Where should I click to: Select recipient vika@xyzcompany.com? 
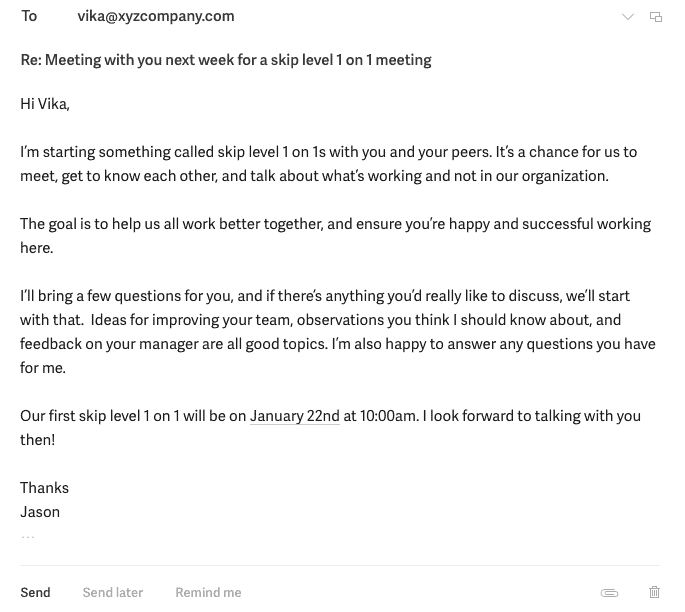[156, 16]
